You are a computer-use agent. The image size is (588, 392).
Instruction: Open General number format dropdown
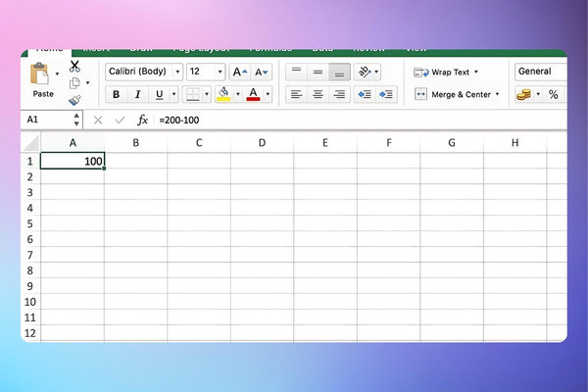point(541,72)
